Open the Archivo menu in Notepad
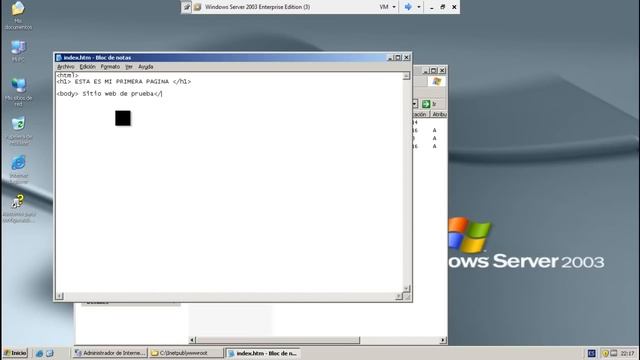The height and width of the screenshot is (360, 640). pos(65,67)
